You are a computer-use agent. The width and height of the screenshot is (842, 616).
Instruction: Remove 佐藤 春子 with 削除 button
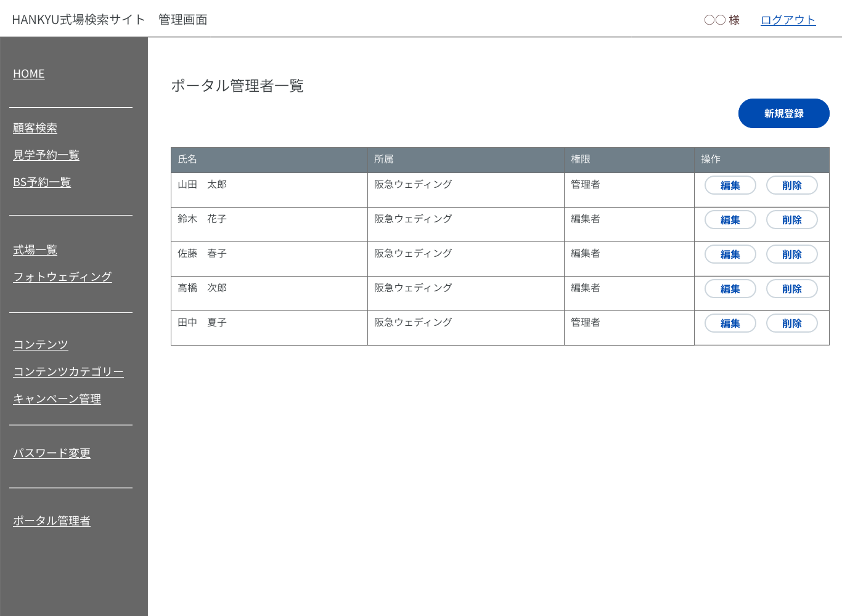point(791,254)
